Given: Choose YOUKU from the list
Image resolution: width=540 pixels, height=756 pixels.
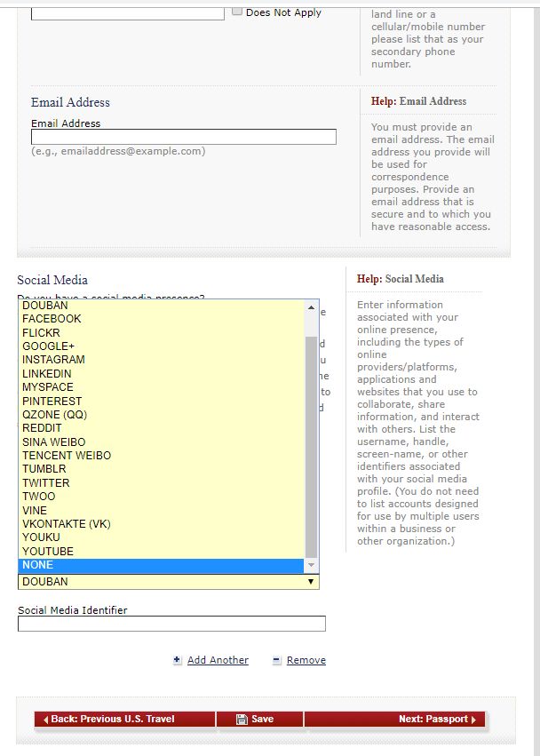Looking at the screenshot, I should [161, 537].
